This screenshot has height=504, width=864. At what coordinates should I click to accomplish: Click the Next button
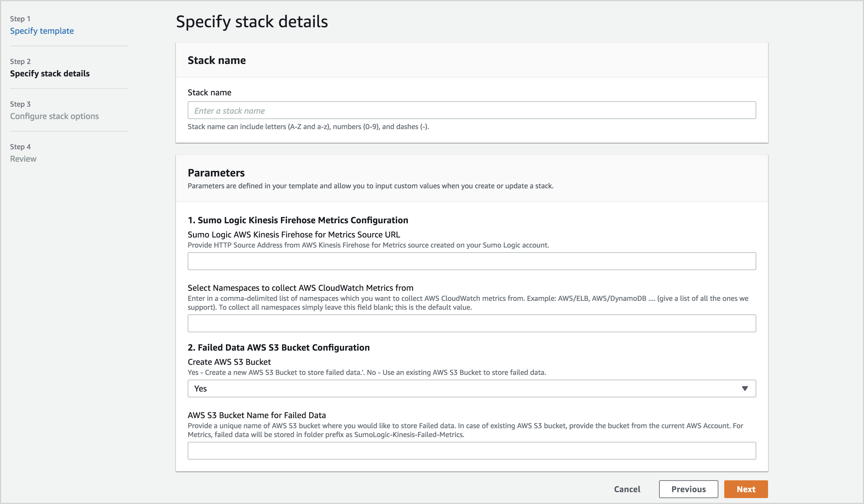click(x=746, y=489)
